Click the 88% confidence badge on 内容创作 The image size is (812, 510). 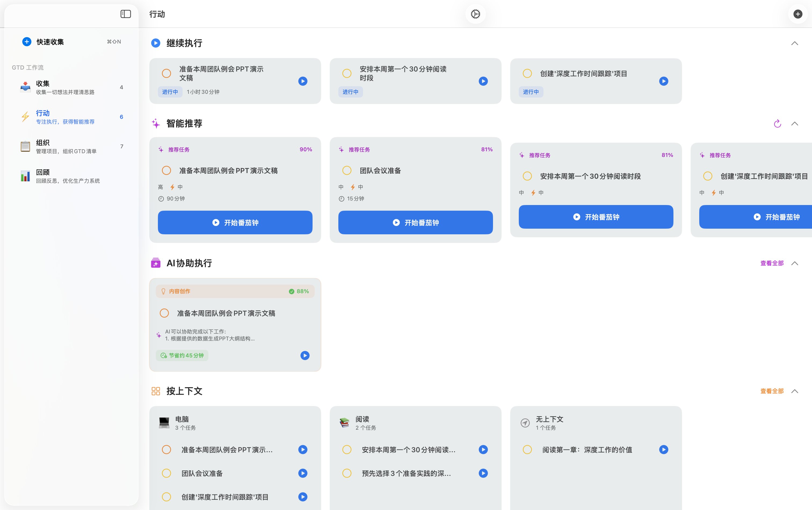click(299, 291)
